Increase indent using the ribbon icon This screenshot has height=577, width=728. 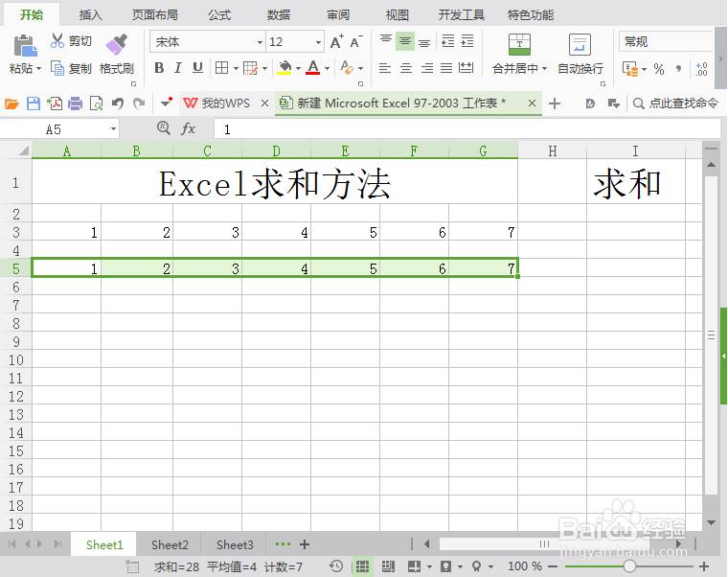coord(467,41)
